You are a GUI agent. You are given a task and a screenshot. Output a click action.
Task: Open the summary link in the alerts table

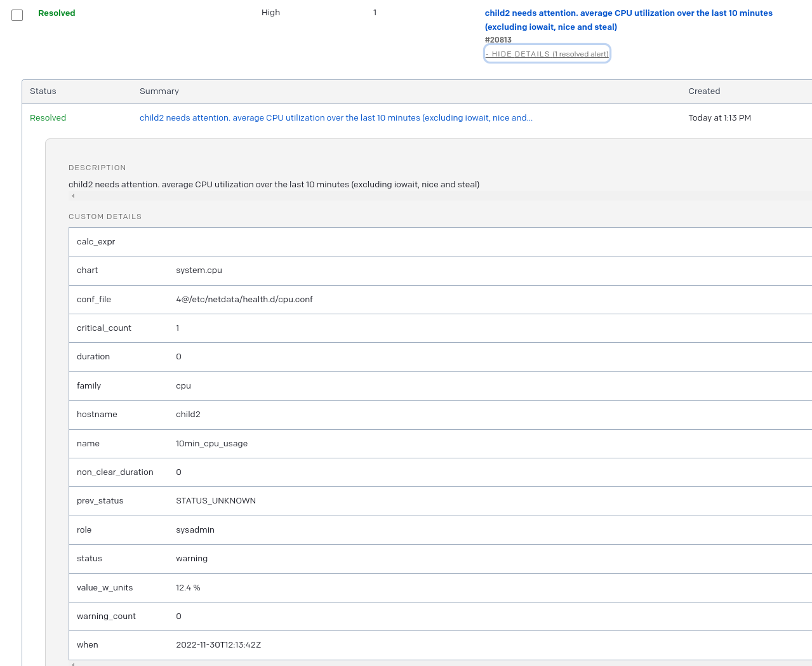(x=336, y=117)
